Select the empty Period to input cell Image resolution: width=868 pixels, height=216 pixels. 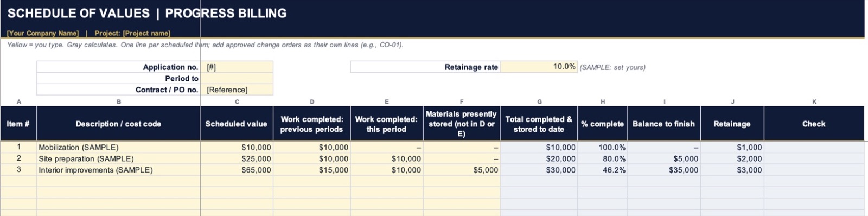pyautogui.click(x=237, y=79)
